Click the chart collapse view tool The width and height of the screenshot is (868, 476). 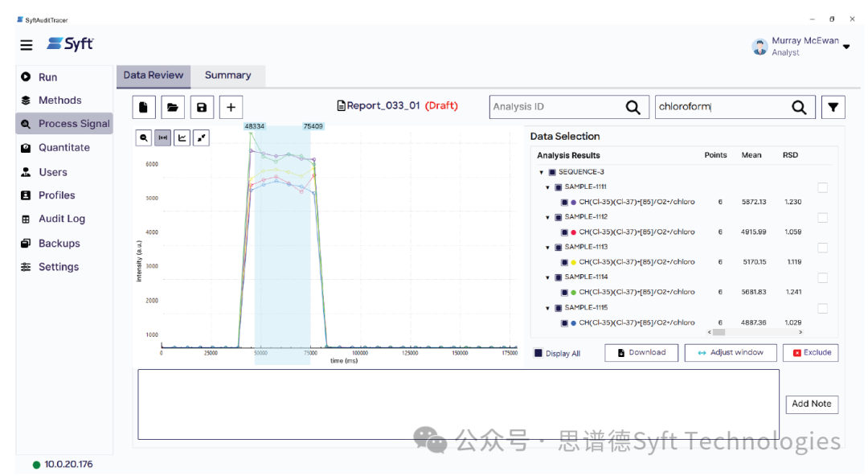202,137
